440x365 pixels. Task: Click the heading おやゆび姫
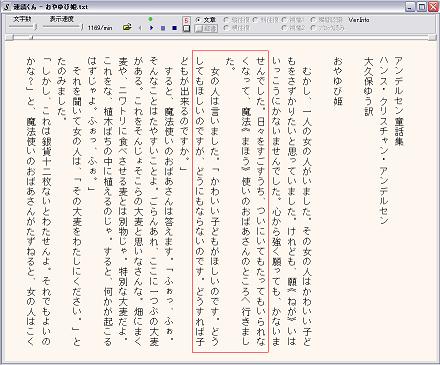pos(338,81)
